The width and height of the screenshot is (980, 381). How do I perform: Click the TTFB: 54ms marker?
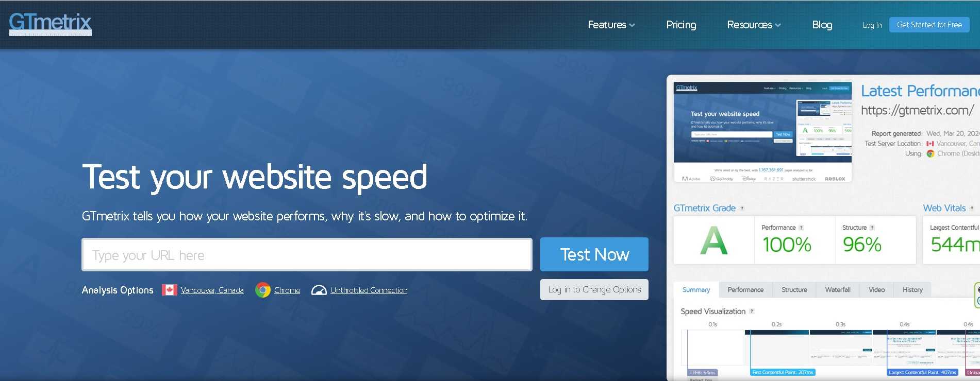coord(702,372)
